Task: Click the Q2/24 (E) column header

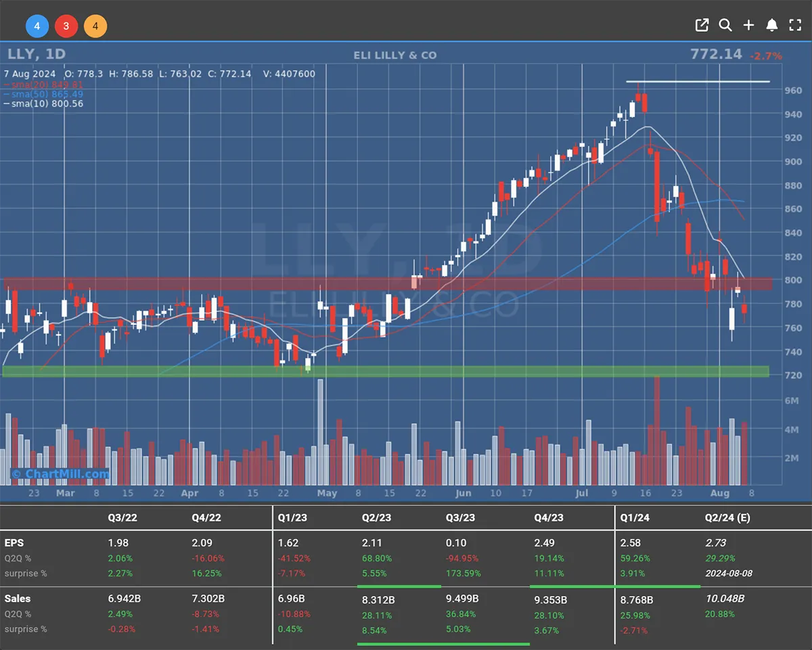Action: point(728,518)
